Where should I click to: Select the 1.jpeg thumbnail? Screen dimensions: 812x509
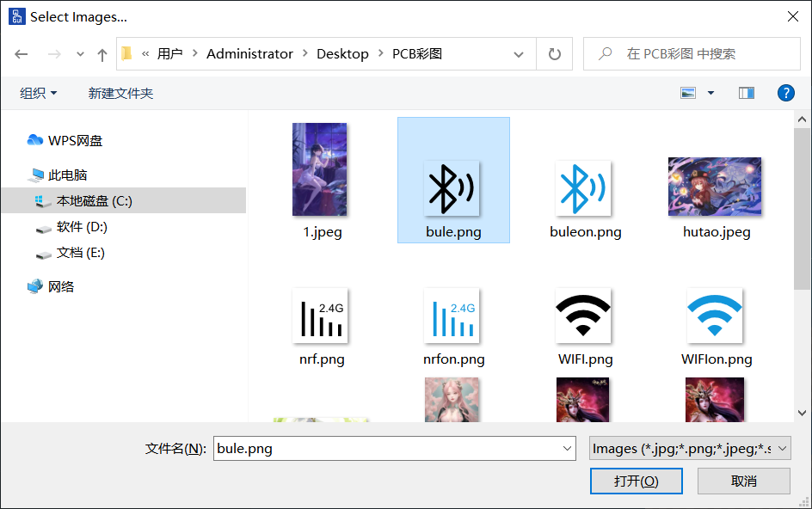tap(319, 169)
